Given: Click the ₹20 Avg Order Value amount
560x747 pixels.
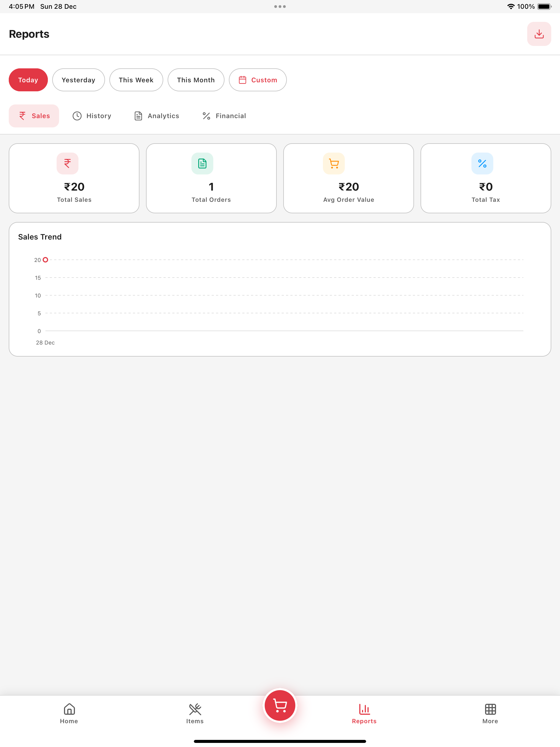Looking at the screenshot, I should click(x=349, y=187).
